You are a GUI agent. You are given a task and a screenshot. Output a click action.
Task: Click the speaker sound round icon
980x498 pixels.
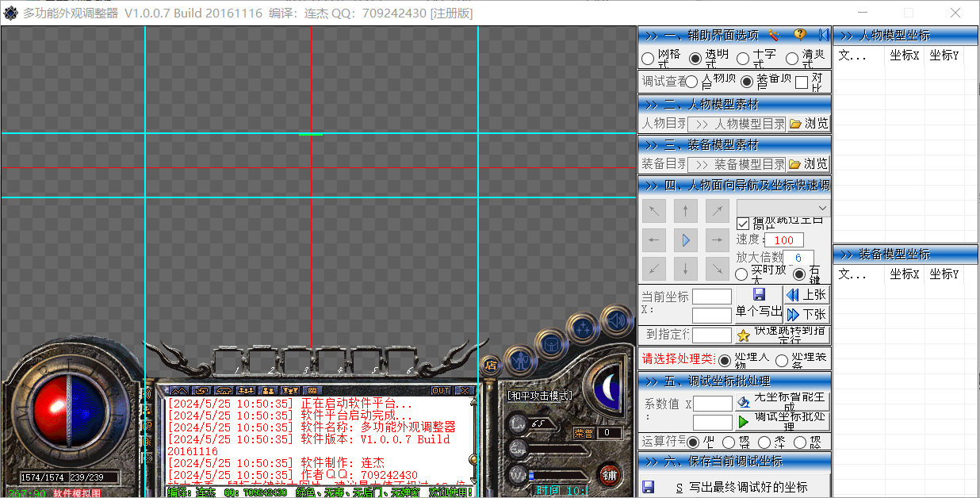point(615,321)
